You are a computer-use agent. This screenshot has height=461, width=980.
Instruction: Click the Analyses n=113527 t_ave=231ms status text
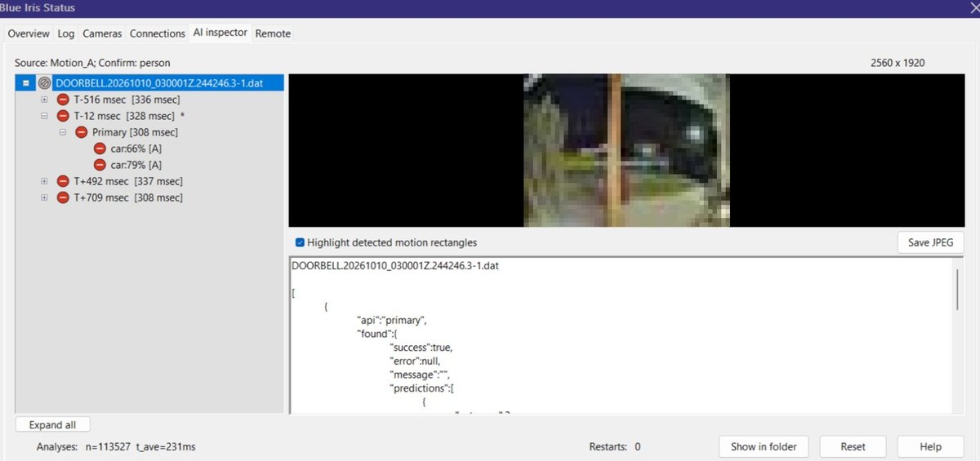(x=116, y=447)
